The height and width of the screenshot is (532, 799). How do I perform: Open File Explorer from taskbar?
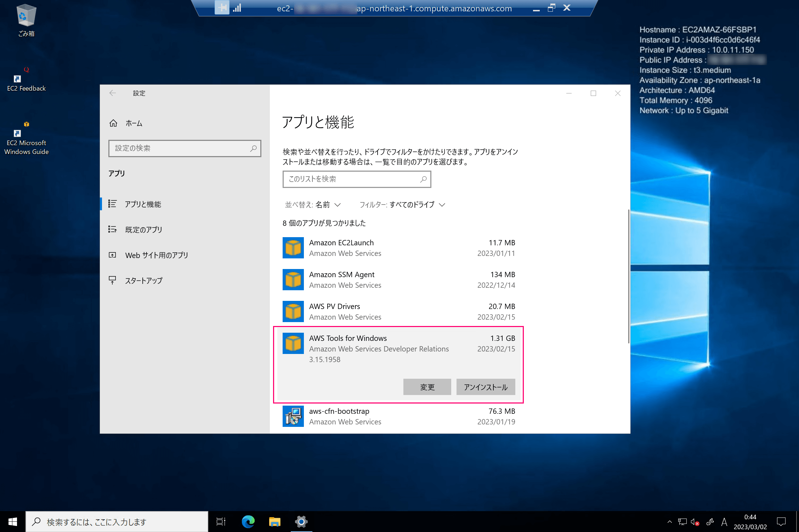[274, 522]
